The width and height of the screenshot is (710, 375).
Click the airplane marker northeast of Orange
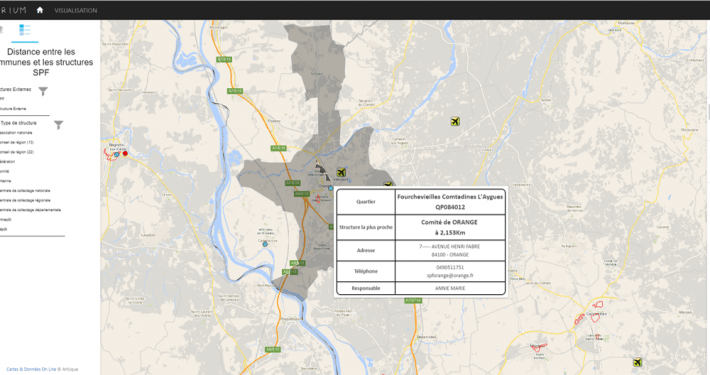coord(455,121)
